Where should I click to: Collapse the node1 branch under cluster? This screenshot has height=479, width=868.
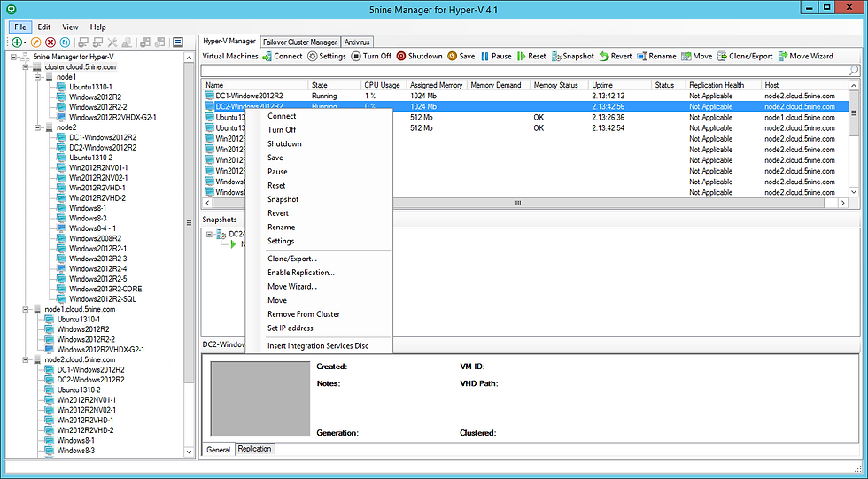[37, 77]
